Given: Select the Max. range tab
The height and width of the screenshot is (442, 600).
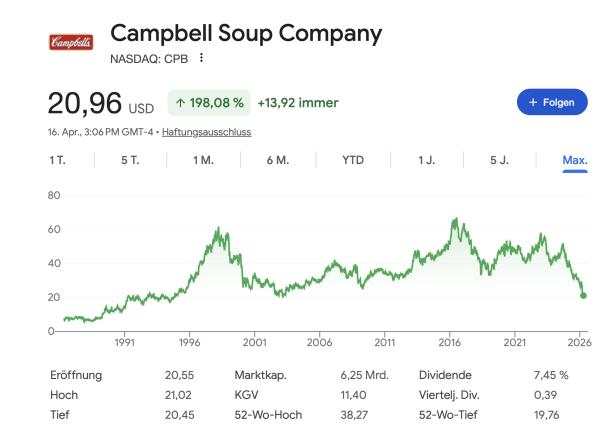Looking at the screenshot, I should click(575, 160).
